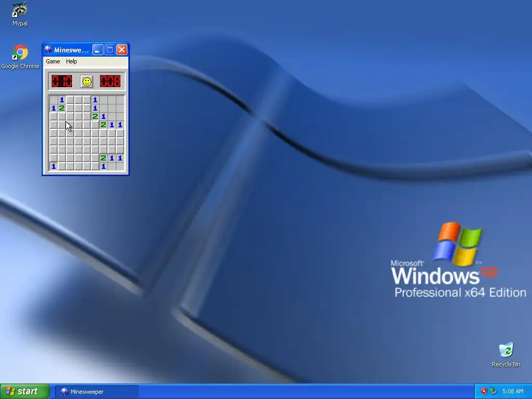Reveal the covered cell at row 5, column 9
The width and height of the screenshot is (532, 399).
pyautogui.click(x=120, y=133)
